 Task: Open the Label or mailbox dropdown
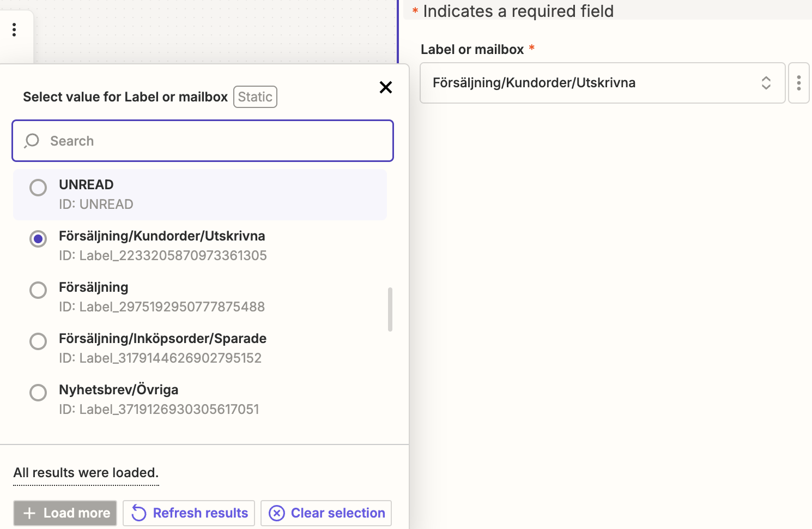602,83
